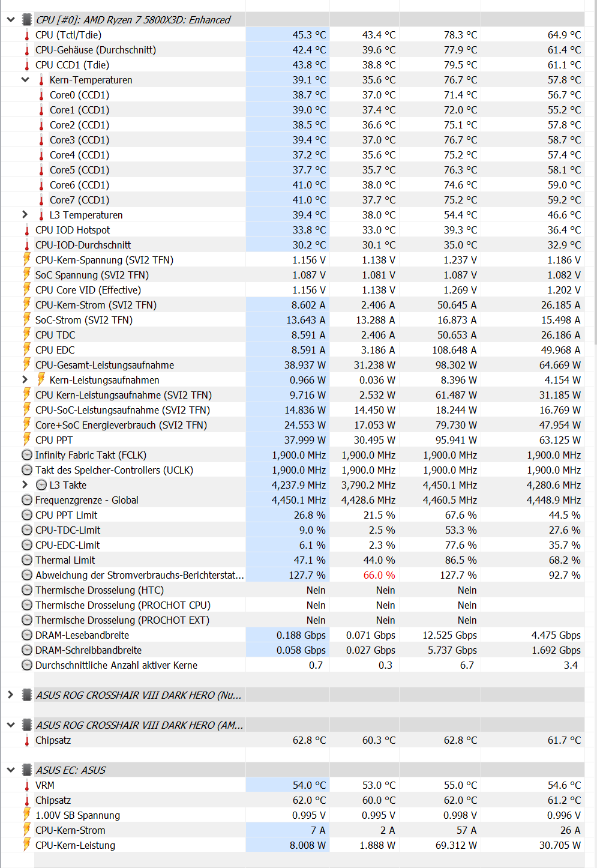Select the Thermische Drosselung (PROCHOT EXT) row
597x868 pixels.
(x=292, y=620)
